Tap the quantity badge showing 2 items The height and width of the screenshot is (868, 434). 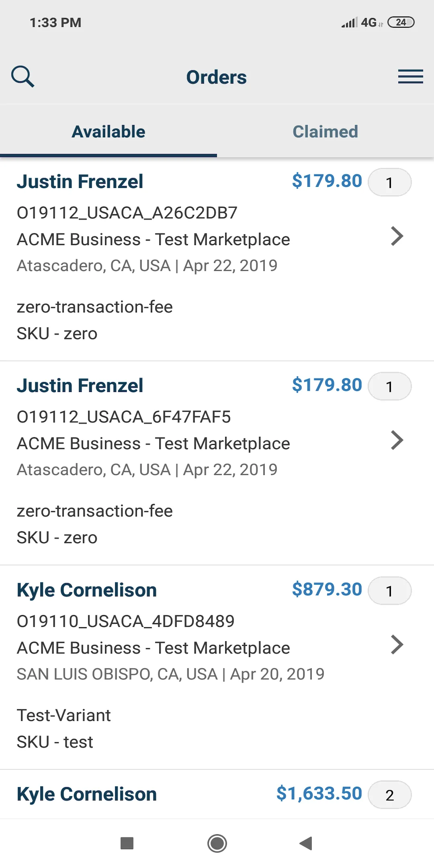point(389,795)
